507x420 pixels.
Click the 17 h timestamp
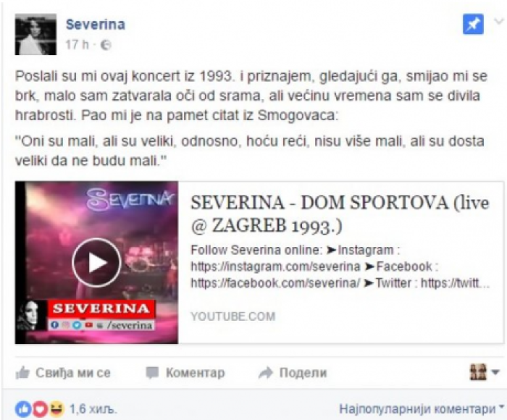click(77, 45)
